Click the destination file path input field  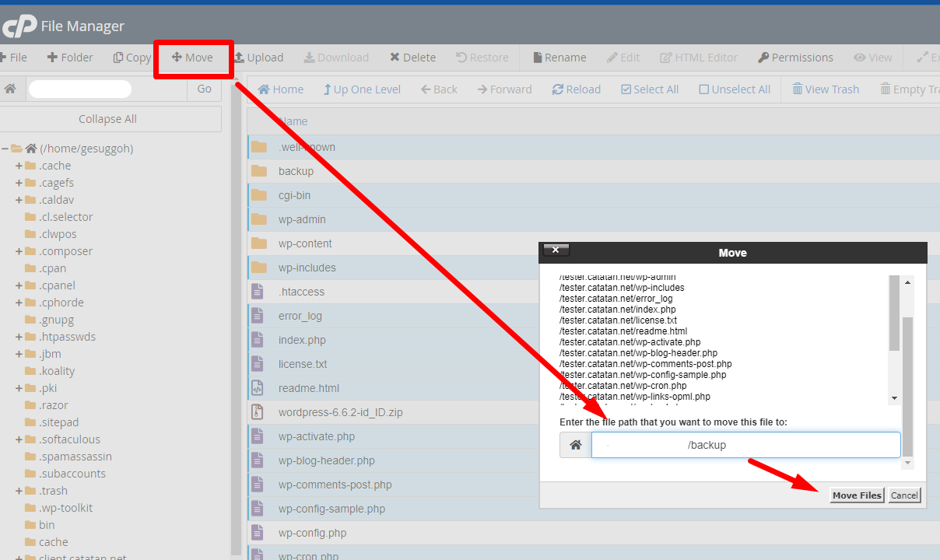click(745, 445)
